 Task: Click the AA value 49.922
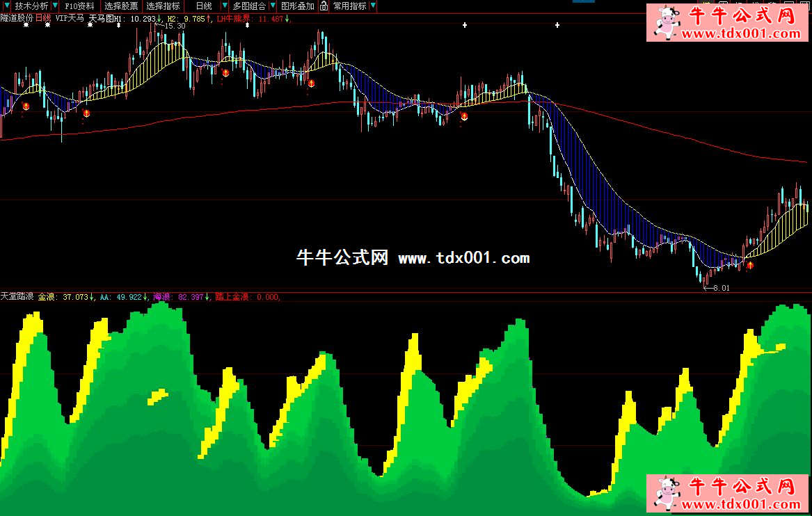(129, 297)
